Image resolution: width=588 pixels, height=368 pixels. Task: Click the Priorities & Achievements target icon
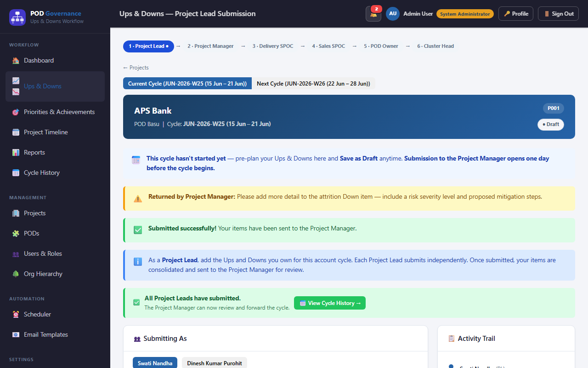(16, 112)
